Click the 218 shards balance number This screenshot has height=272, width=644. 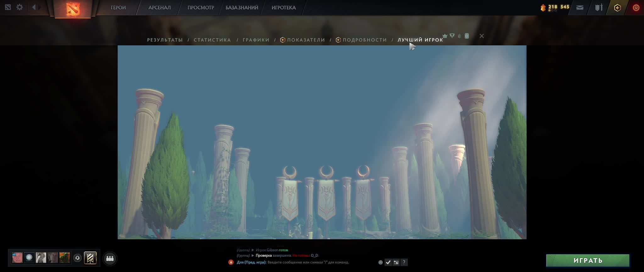coord(553,7)
